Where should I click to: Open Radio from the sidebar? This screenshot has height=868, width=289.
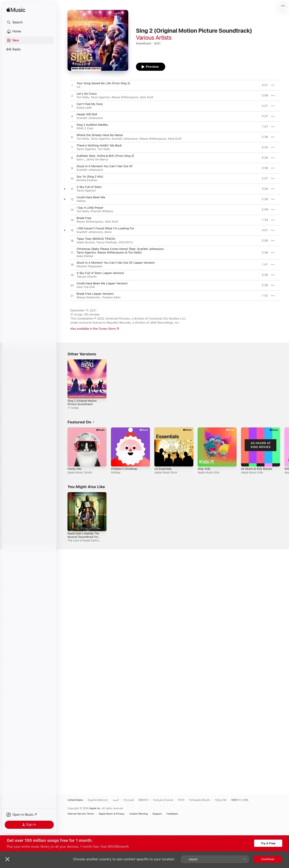(29, 49)
